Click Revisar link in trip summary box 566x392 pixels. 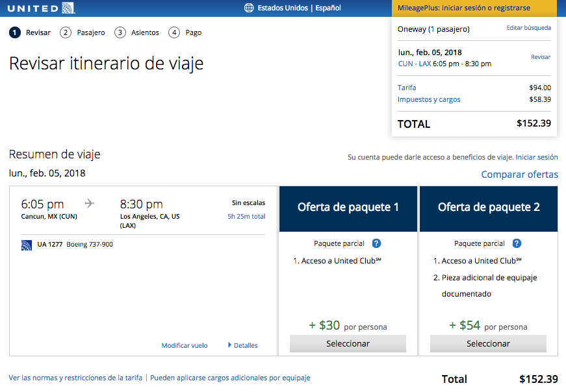tap(541, 57)
